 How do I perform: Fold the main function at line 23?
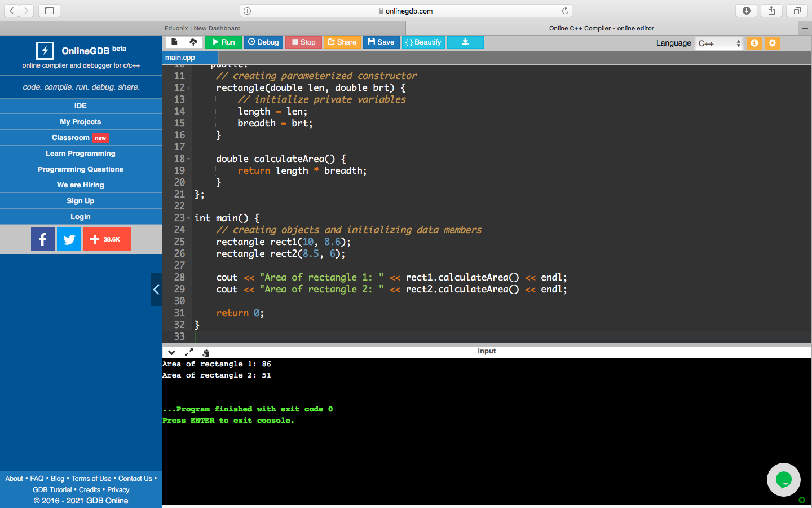pyautogui.click(x=189, y=218)
